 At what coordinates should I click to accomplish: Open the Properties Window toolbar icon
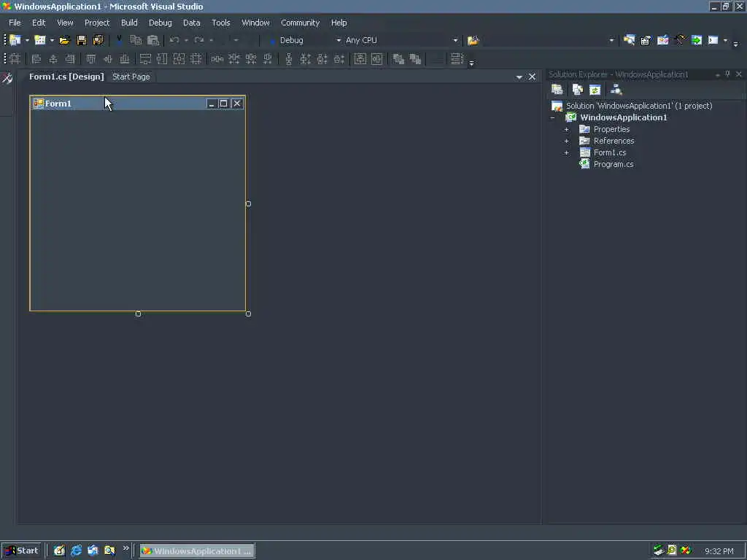click(646, 41)
